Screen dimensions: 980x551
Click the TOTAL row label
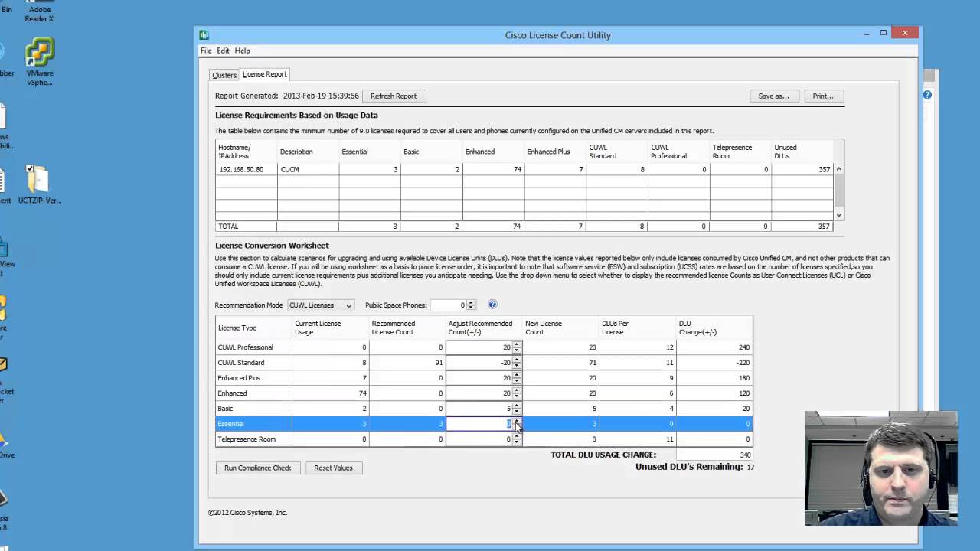point(228,227)
